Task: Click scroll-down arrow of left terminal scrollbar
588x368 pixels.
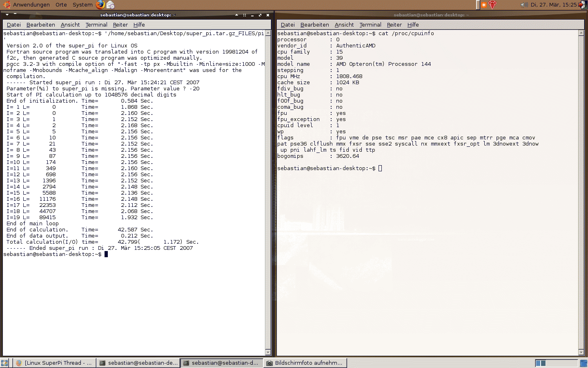Action: click(x=268, y=352)
